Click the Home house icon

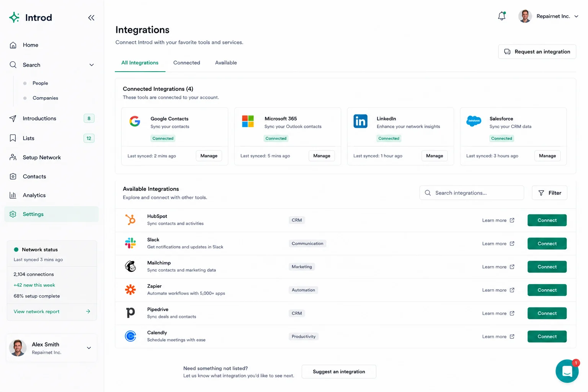tap(13, 45)
